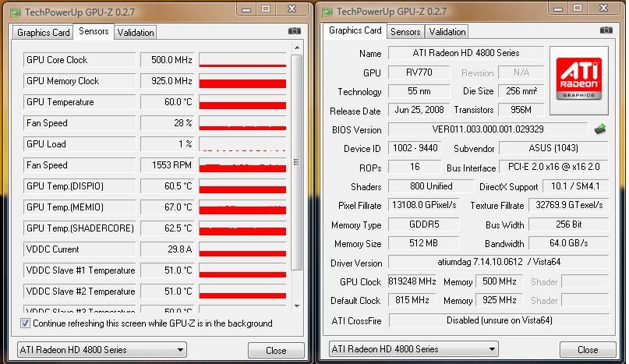Select the Sensors tab in the left window
Screen dimensions: 629x364
coord(94,31)
